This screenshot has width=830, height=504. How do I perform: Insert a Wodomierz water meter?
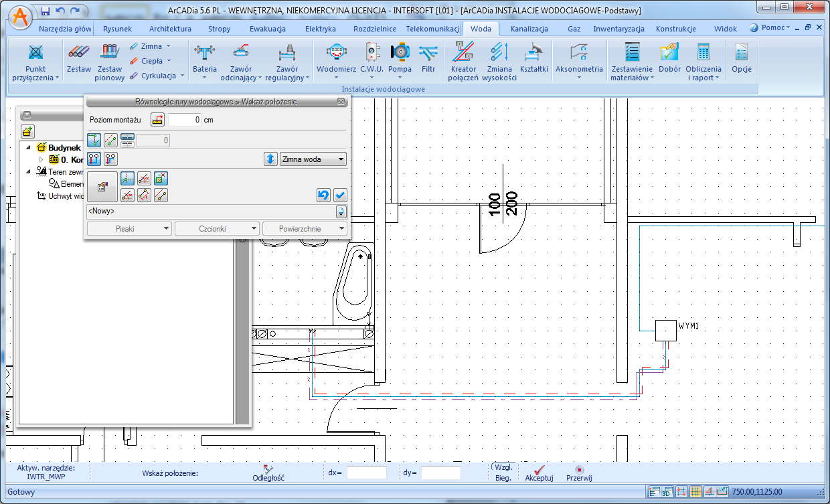click(x=337, y=62)
